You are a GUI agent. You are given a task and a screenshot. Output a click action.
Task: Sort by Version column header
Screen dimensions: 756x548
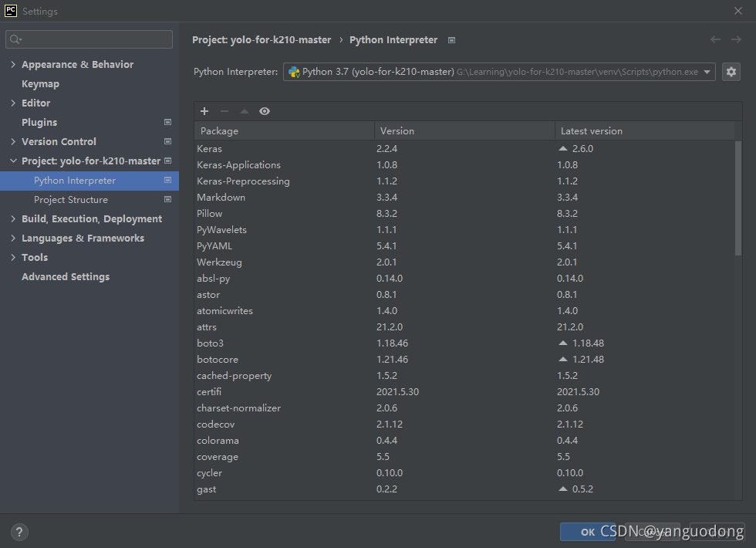click(x=464, y=130)
